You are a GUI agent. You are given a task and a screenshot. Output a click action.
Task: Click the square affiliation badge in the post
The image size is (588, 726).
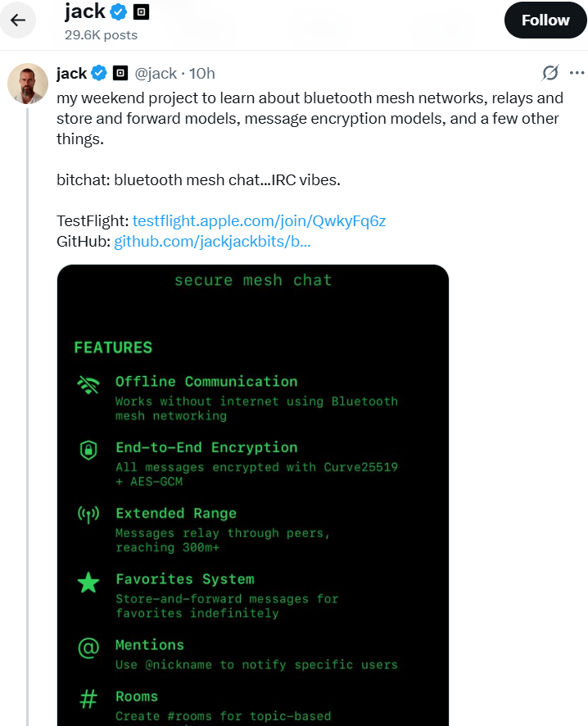click(120, 74)
